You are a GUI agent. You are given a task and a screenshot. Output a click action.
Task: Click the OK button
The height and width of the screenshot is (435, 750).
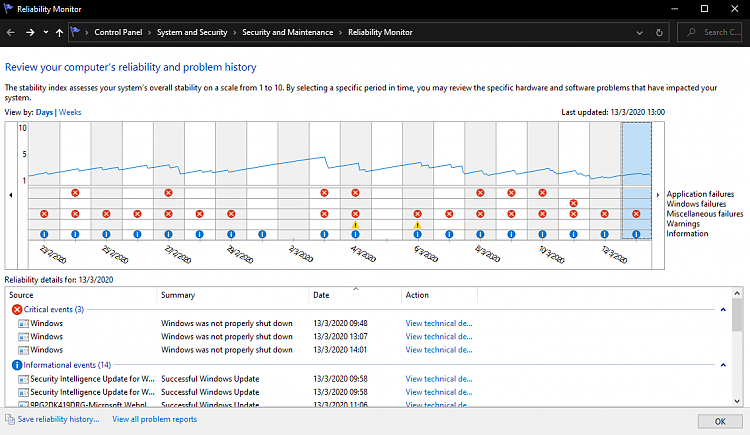[720, 422]
